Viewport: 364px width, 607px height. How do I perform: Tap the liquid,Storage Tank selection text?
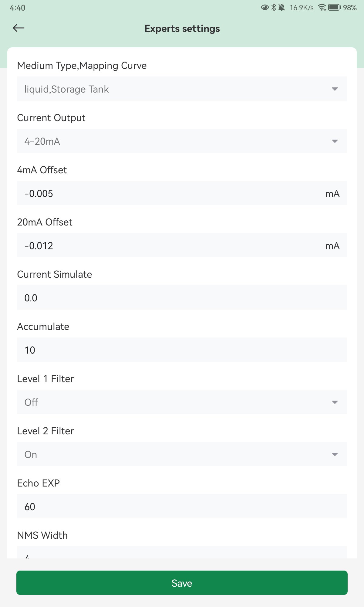(66, 89)
